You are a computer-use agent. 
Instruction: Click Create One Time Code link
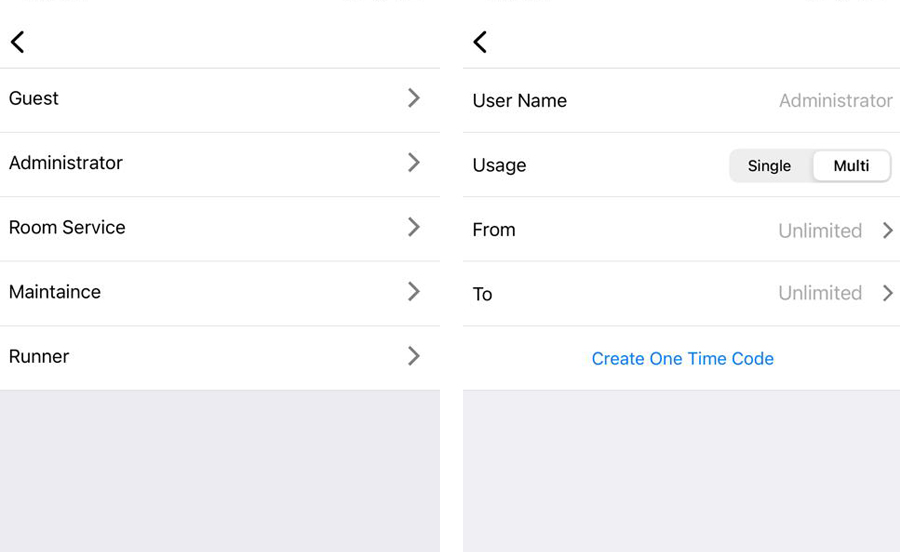pos(682,358)
